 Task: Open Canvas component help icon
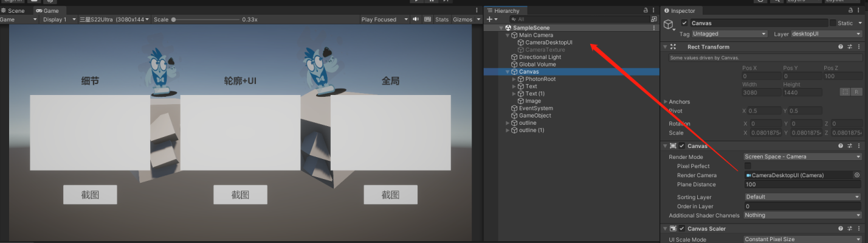pyautogui.click(x=841, y=146)
